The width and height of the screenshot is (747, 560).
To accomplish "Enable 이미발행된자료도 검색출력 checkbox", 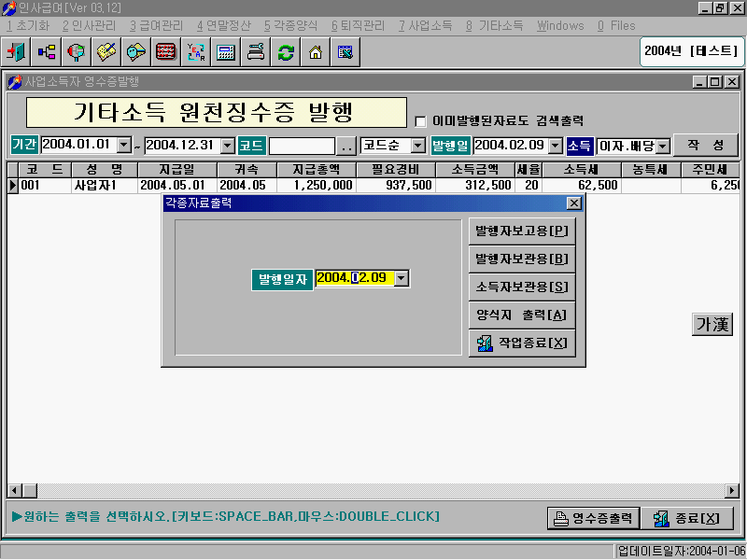I will [x=420, y=120].
